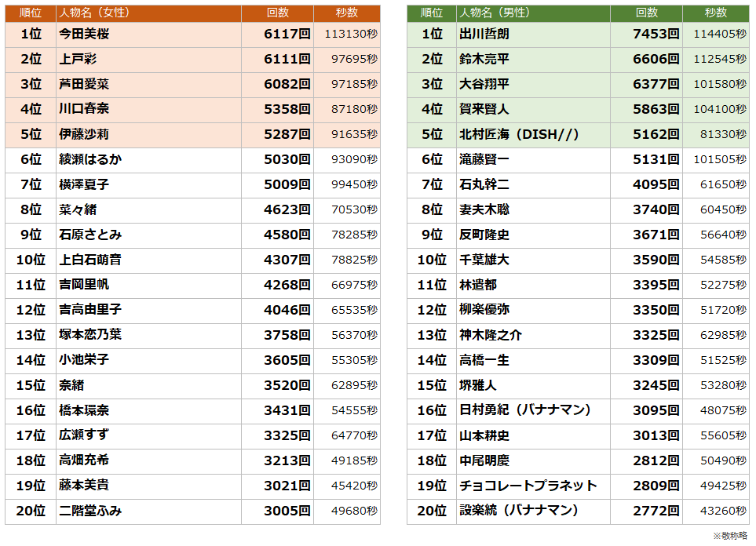Select the seconds value 113130秒
This screenshot has width=756, height=546.
[350, 35]
